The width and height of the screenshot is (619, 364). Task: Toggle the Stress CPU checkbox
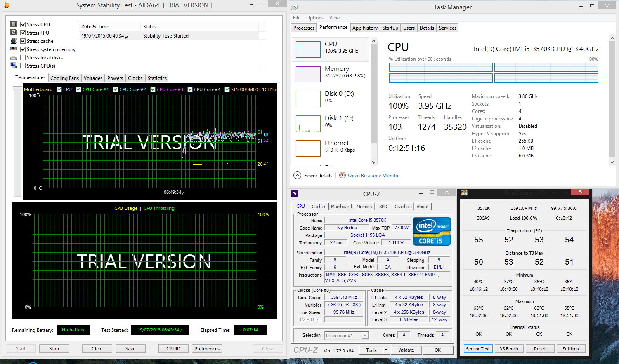[23, 24]
